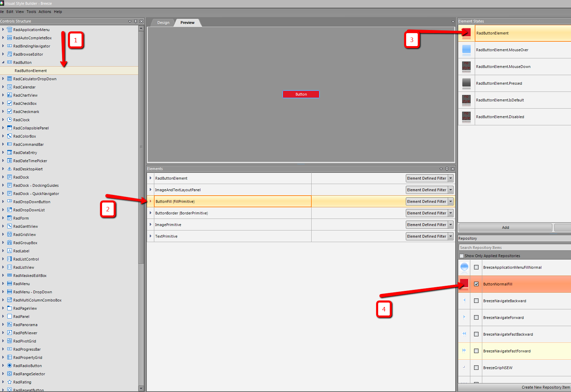The width and height of the screenshot is (571, 392).
Task: Click the RadApplicationMenu control icon
Action: (10, 30)
